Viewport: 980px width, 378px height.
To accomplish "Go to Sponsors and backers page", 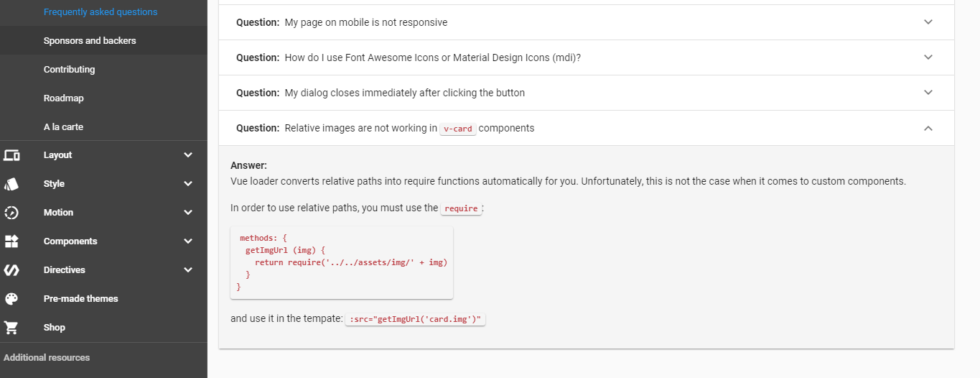I will click(90, 41).
